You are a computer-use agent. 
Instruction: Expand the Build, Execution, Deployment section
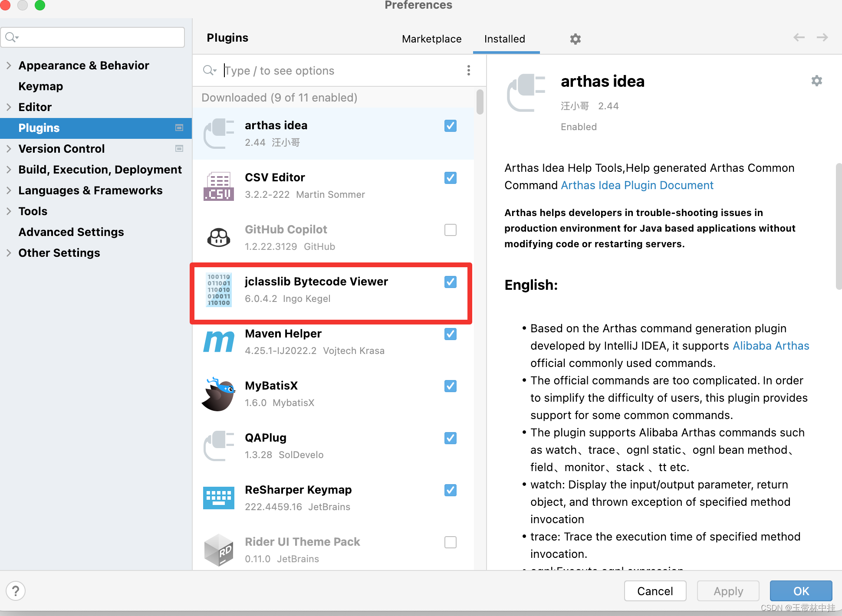tap(9, 170)
